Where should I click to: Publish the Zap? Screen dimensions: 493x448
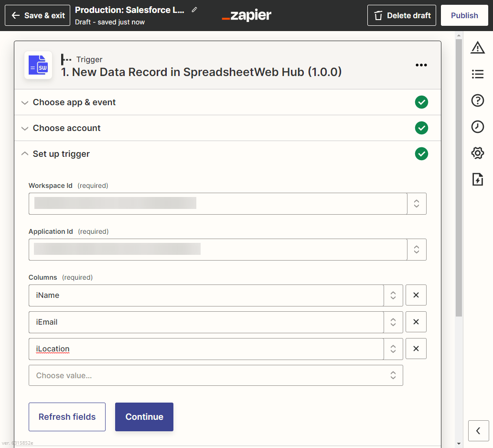click(x=464, y=15)
